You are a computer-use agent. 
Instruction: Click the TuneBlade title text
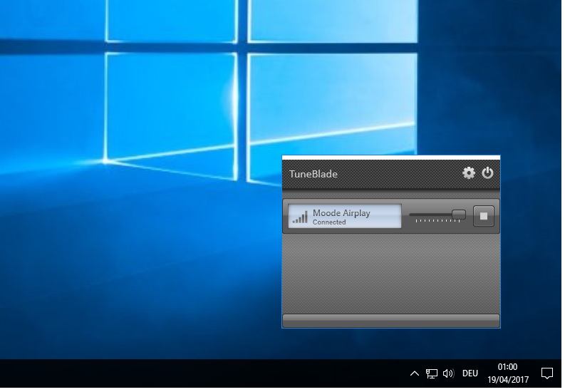point(313,174)
